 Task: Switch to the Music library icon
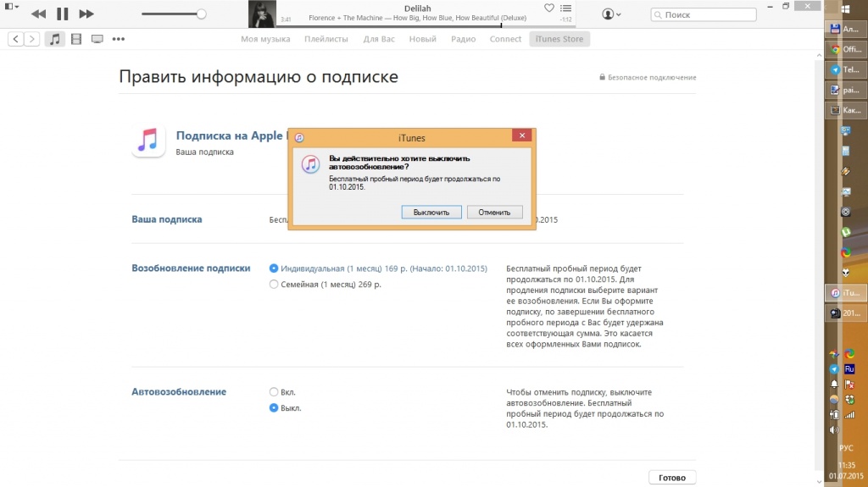pos(54,39)
